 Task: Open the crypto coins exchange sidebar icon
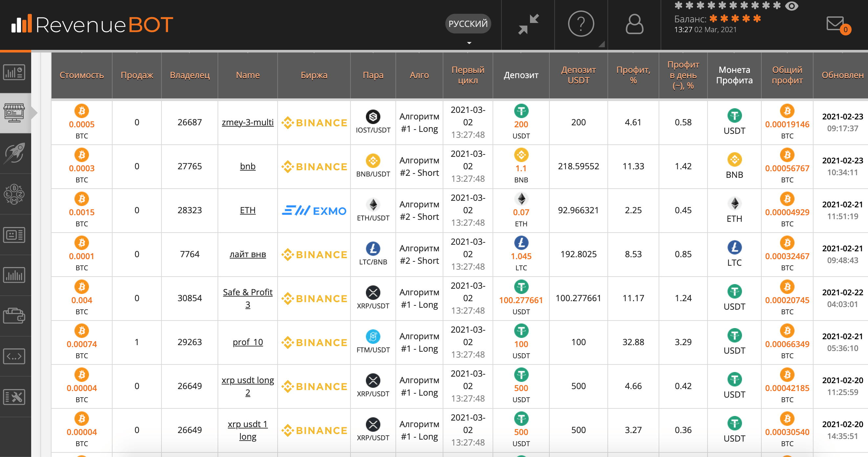click(14, 194)
